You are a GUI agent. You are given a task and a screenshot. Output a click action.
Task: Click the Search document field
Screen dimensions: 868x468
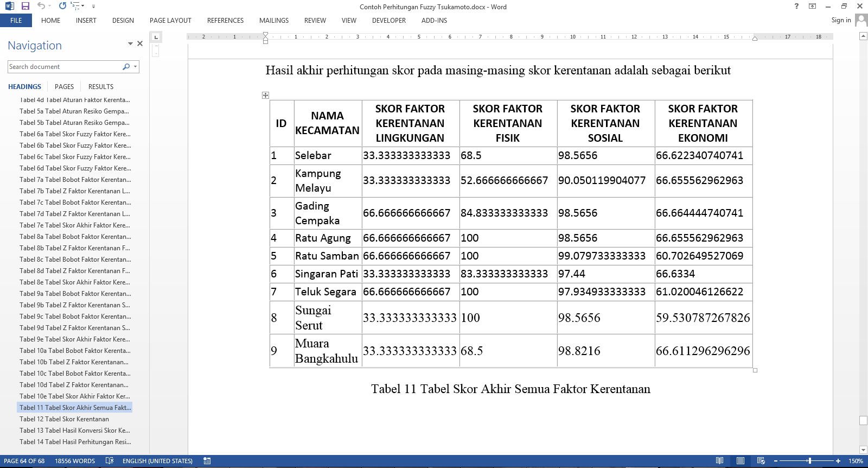point(64,67)
